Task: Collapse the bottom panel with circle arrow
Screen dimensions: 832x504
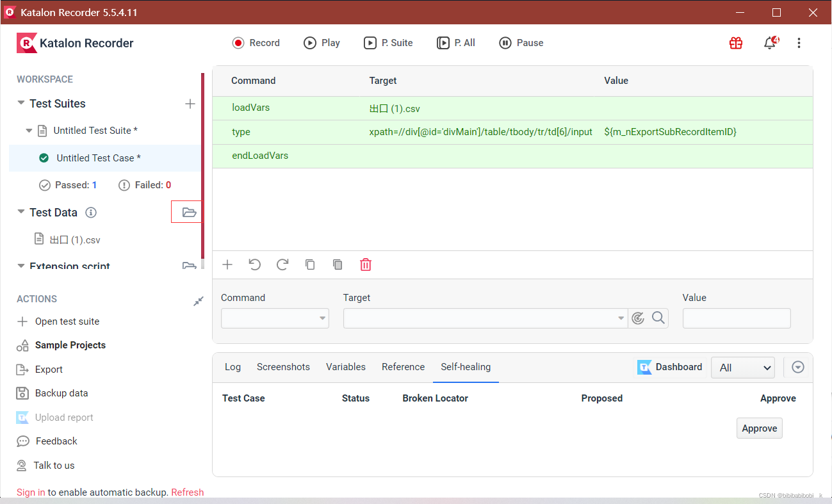Action: pos(798,367)
